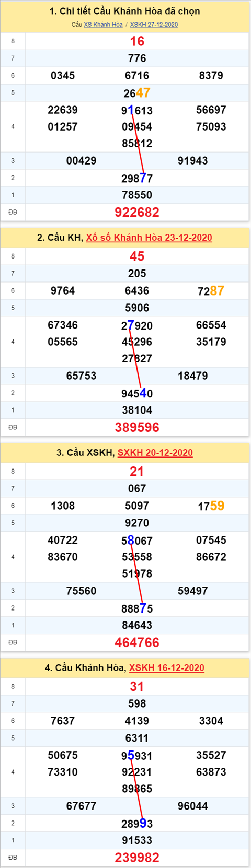This screenshot has width=251, height=868.
Task: Click the number 7287
Action: click(211, 291)
